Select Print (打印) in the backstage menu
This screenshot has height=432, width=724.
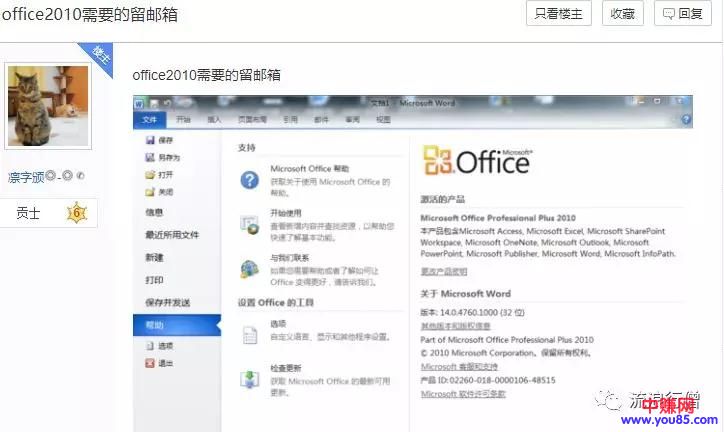point(155,280)
